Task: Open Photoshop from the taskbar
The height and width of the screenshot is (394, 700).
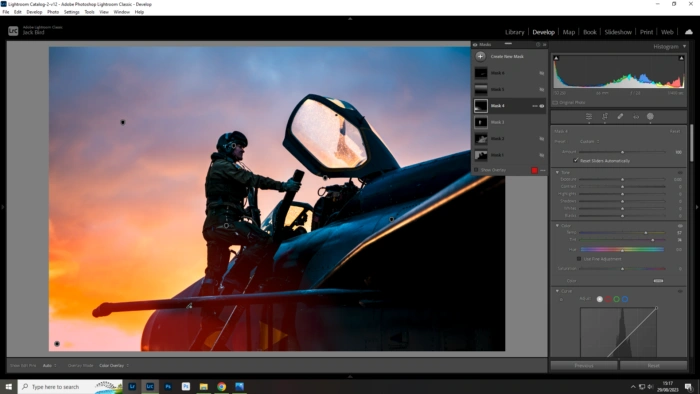Action: tap(168, 386)
